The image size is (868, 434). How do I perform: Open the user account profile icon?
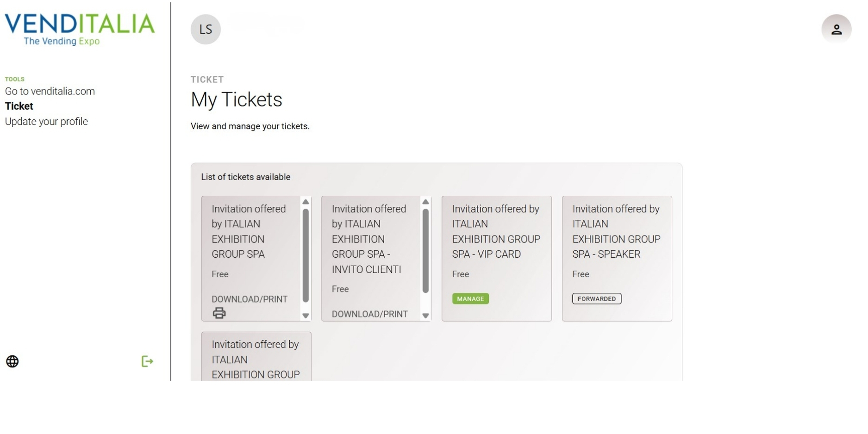click(836, 30)
